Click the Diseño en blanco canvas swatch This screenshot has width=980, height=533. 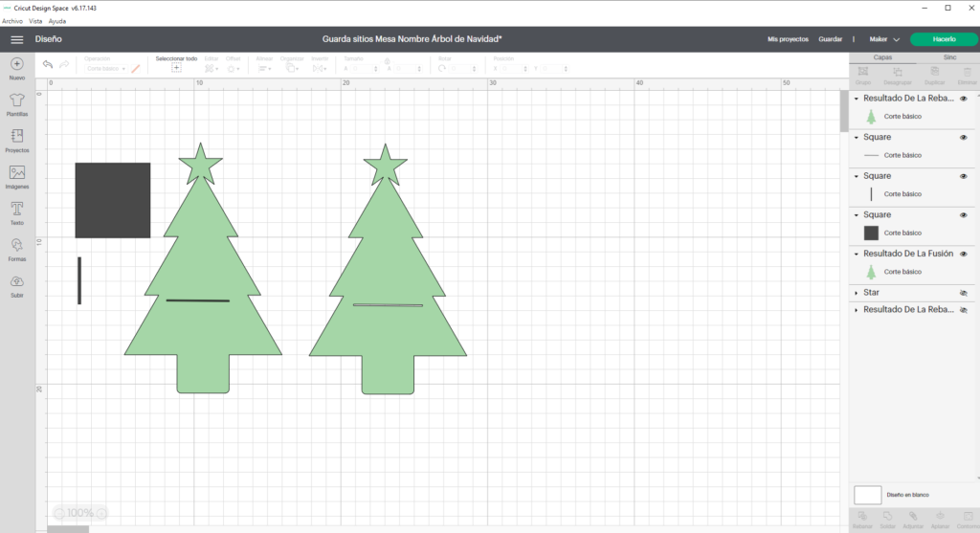(867, 495)
